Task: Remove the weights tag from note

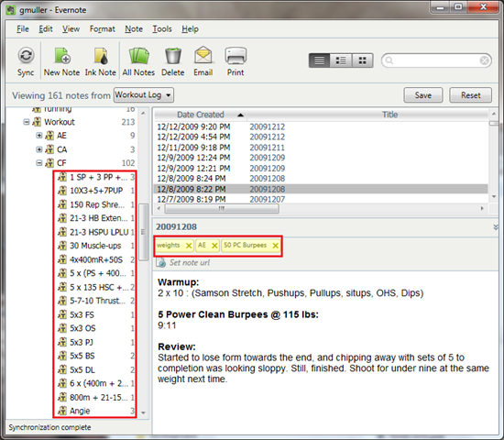Action: click(189, 246)
